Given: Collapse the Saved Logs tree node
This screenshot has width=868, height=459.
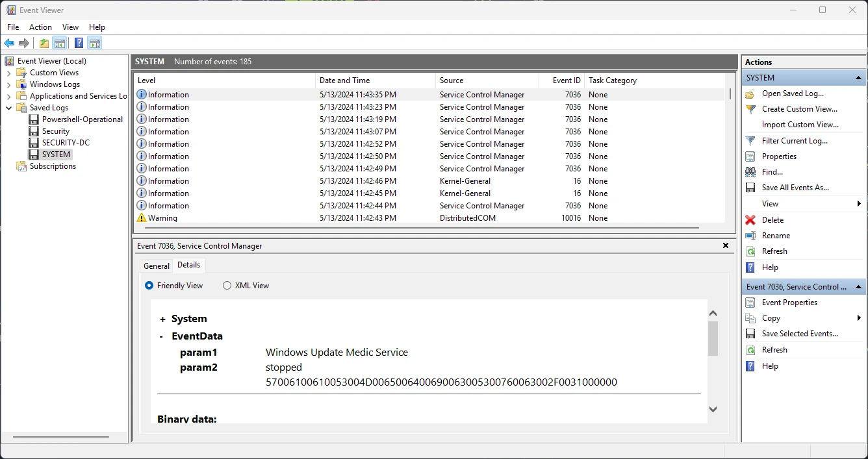Looking at the screenshot, I should point(9,108).
